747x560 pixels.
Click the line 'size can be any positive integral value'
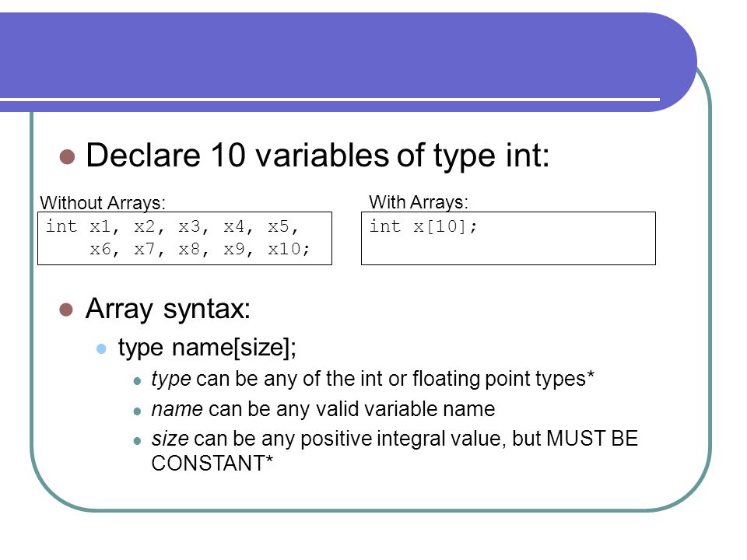pos(395,439)
